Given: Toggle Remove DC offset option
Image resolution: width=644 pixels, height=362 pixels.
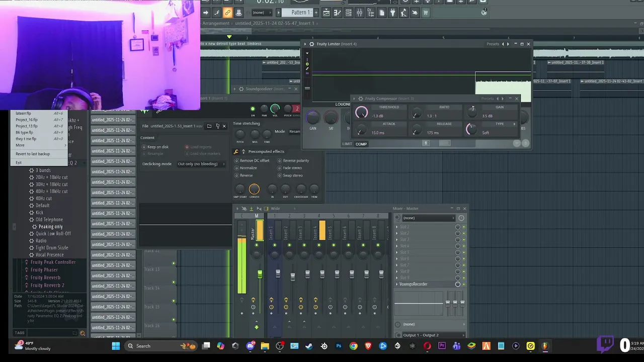Looking at the screenshot, I should click(253, 160).
